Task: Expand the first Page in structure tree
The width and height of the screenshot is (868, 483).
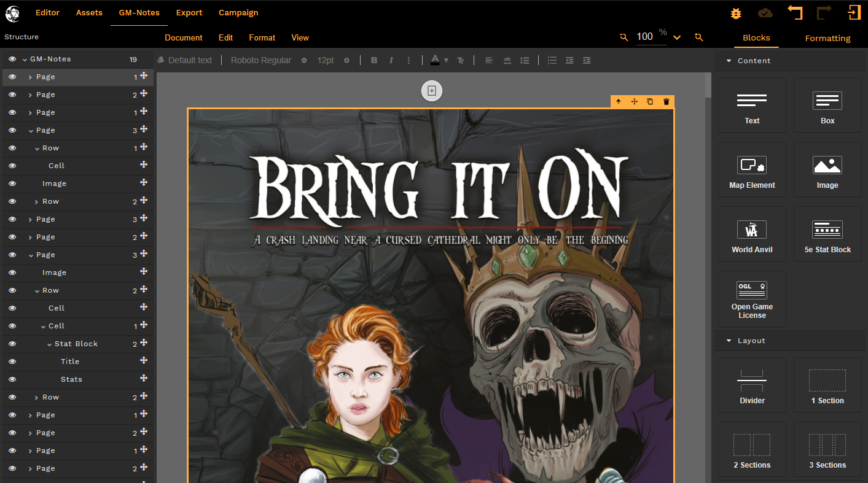Action: point(31,77)
